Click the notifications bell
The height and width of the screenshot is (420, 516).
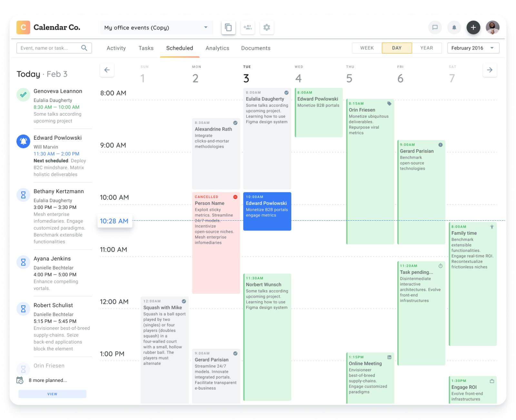[454, 27]
